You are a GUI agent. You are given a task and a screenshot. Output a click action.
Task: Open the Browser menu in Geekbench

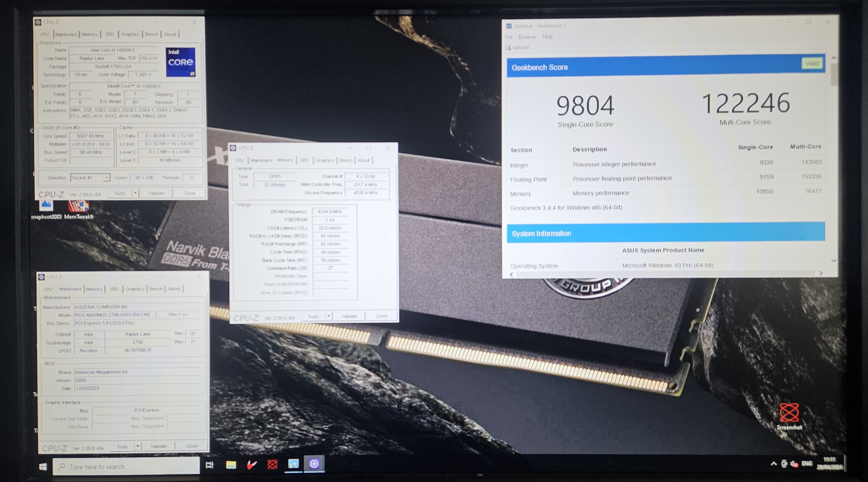(x=527, y=37)
